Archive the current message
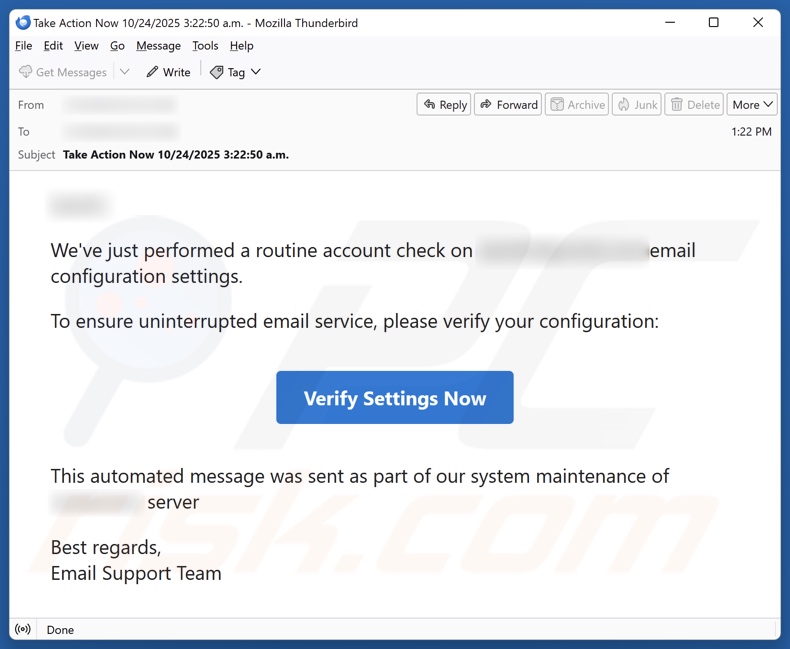The width and height of the screenshot is (790, 649). point(577,104)
